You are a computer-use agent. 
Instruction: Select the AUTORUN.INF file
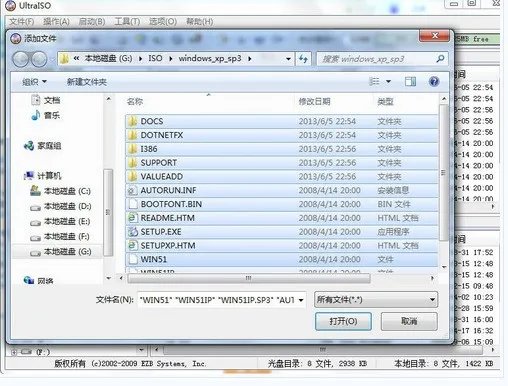[281, 190]
